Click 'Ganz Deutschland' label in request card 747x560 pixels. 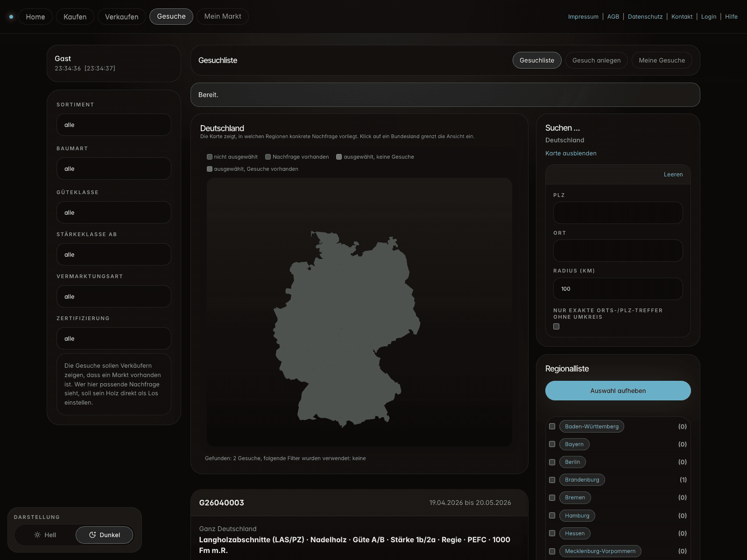coord(228,529)
